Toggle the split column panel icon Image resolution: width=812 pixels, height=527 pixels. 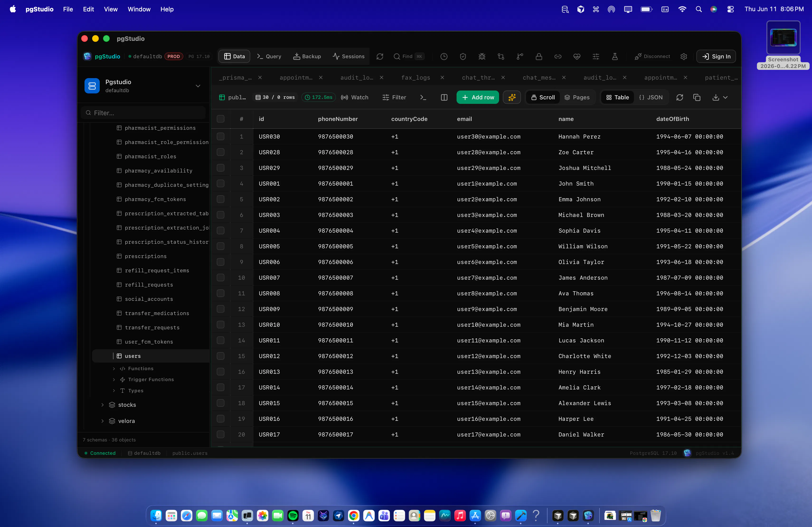(444, 97)
